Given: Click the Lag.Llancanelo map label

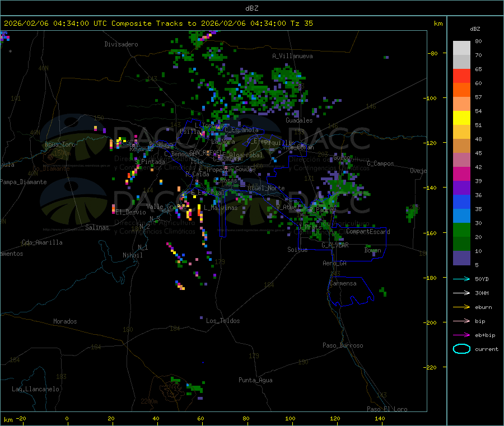Looking at the screenshot, I should click(35, 389).
